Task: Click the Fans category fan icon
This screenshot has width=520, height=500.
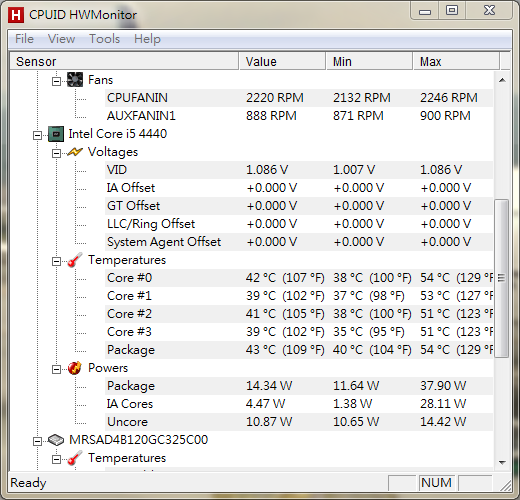Action: point(75,80)
